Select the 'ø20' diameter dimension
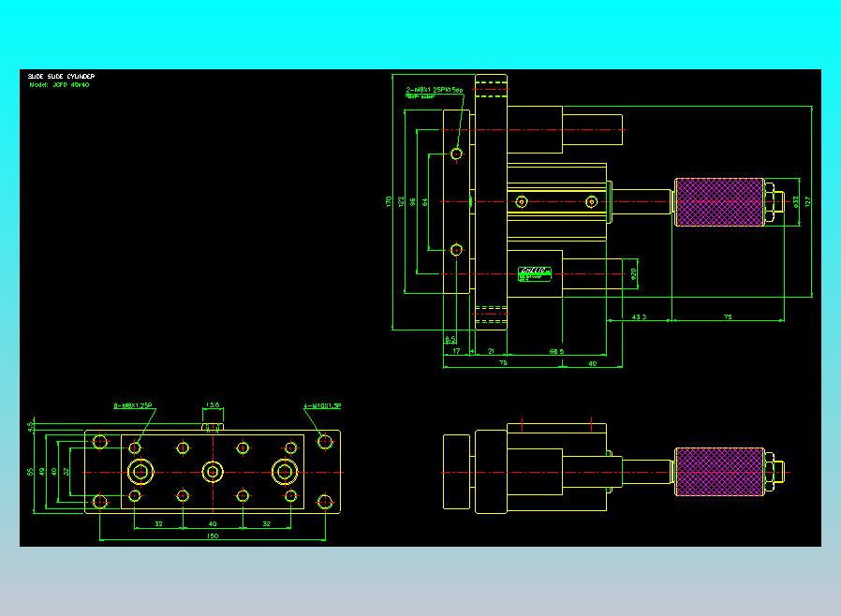This screenshot has height=616, width=841. [633, 274]
